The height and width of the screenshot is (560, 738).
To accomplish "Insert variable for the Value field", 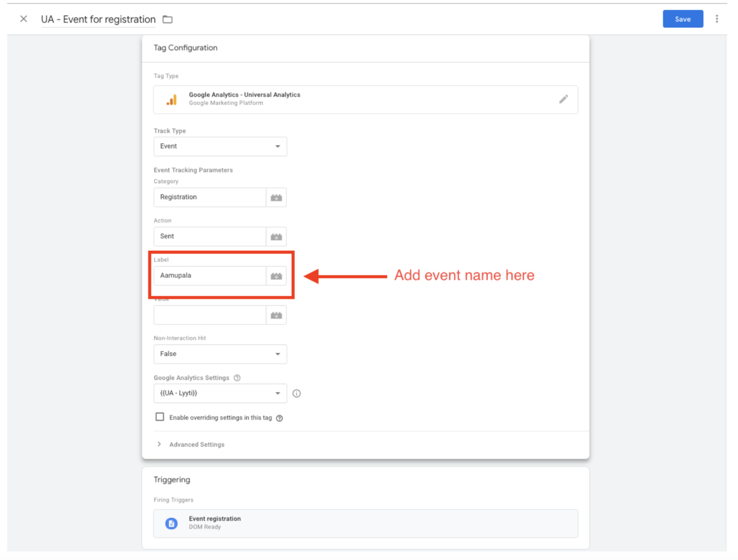I will pos(276,315).
